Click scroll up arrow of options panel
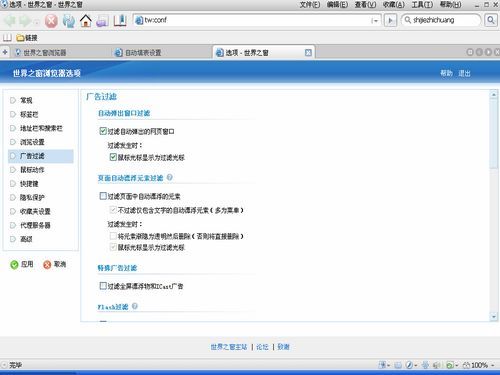500x375 pixels. (x=494, y=95)
